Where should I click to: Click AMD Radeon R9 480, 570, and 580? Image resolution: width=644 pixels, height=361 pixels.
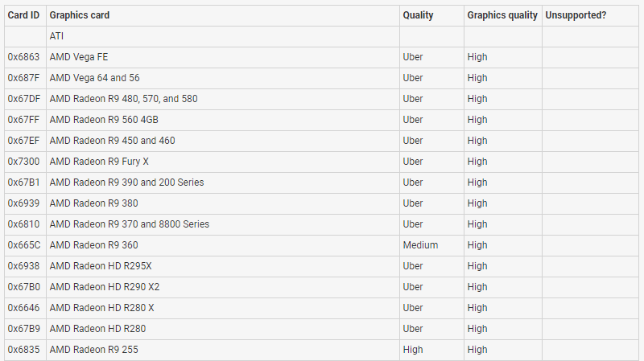[123, 99]
